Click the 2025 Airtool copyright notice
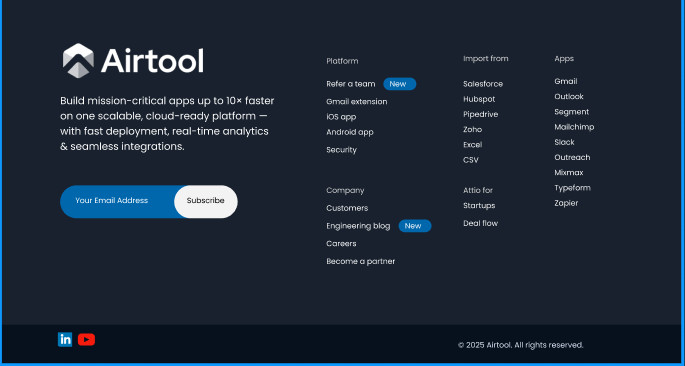Viewport: 685px width, 366px height. [x=520, y=345]
